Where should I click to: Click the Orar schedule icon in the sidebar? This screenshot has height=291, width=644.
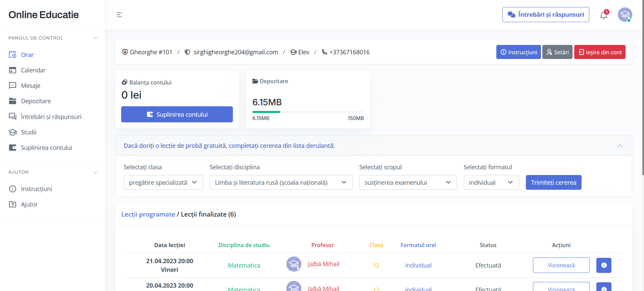pos(12,55)
